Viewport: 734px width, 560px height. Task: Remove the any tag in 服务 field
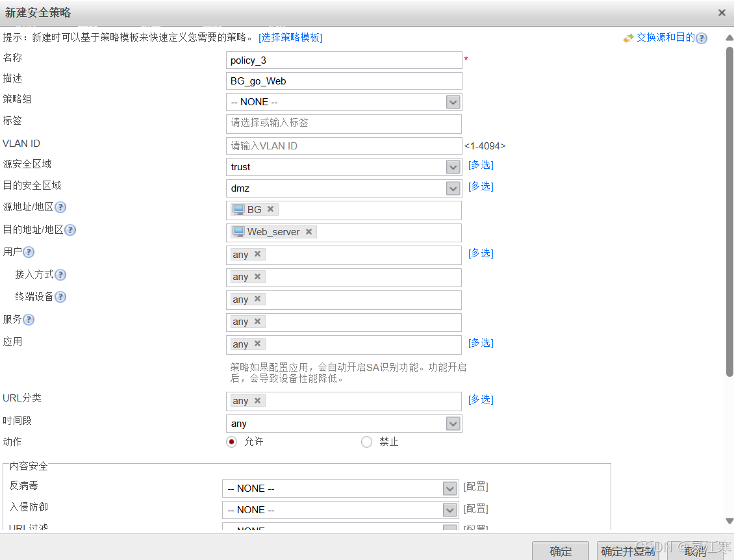click(257, 321)
